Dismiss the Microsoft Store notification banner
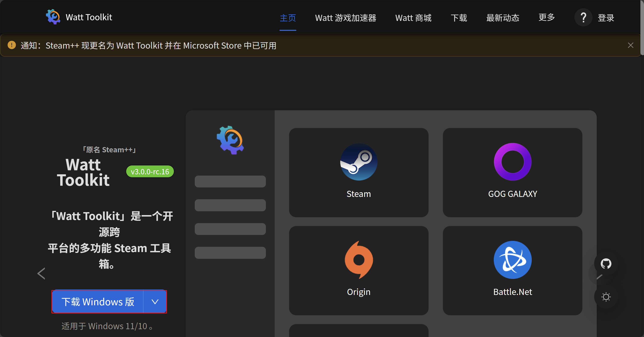Screen dimensions: 644x337 630,45
